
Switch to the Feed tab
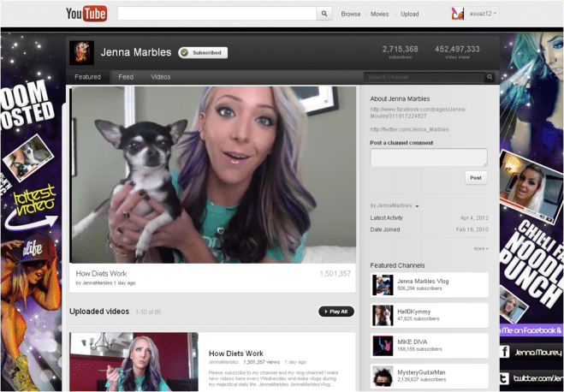(x=126, y=77)
